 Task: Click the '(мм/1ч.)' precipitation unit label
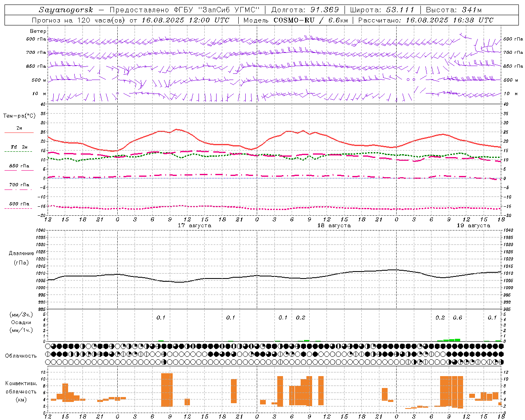click(21, 330)
